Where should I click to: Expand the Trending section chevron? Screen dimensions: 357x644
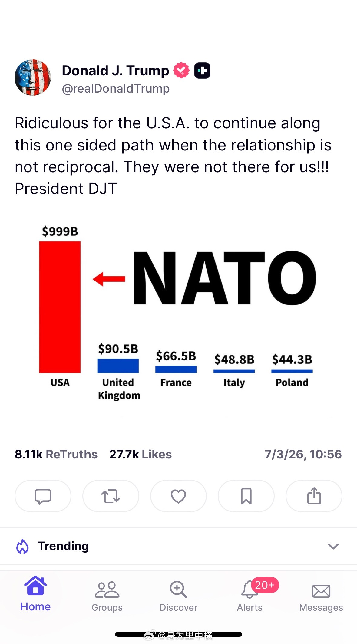tap(333, 546)
